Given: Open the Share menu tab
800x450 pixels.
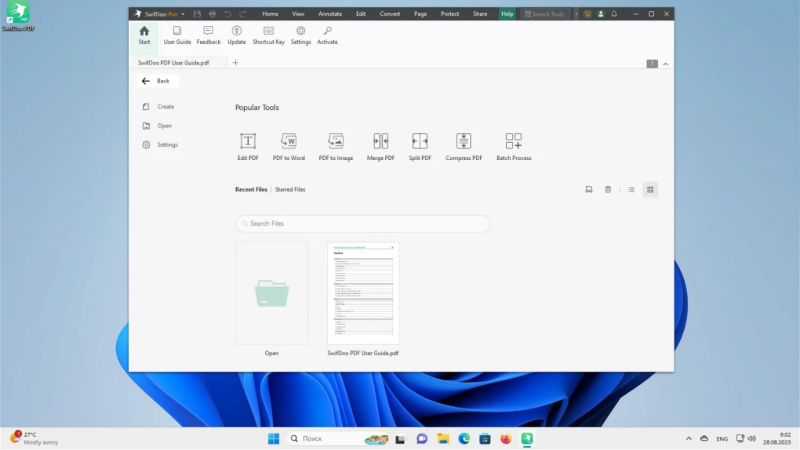Looking at the screenshot, I should tap(480, 14).
